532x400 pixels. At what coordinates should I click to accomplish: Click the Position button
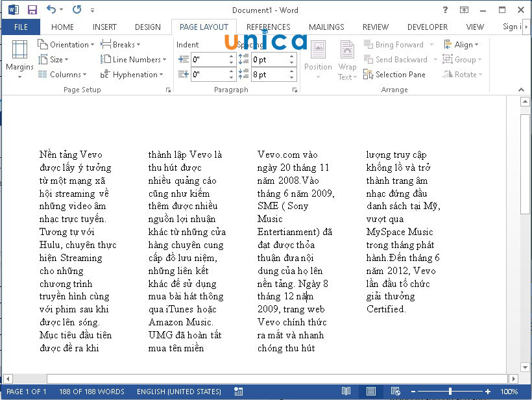coord(318,60)
